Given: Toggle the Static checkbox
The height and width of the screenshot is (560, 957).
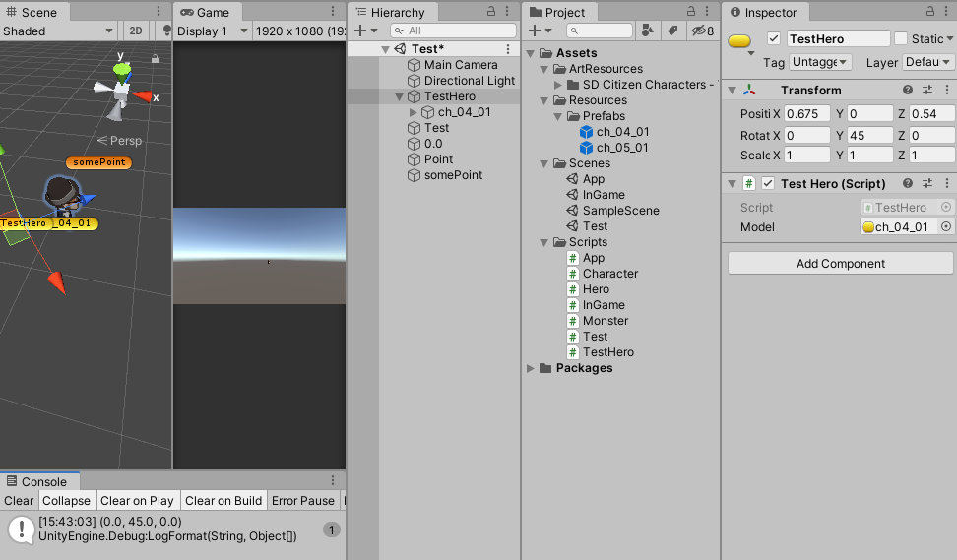Looking at the screenshot, I should tap(900, 38).
